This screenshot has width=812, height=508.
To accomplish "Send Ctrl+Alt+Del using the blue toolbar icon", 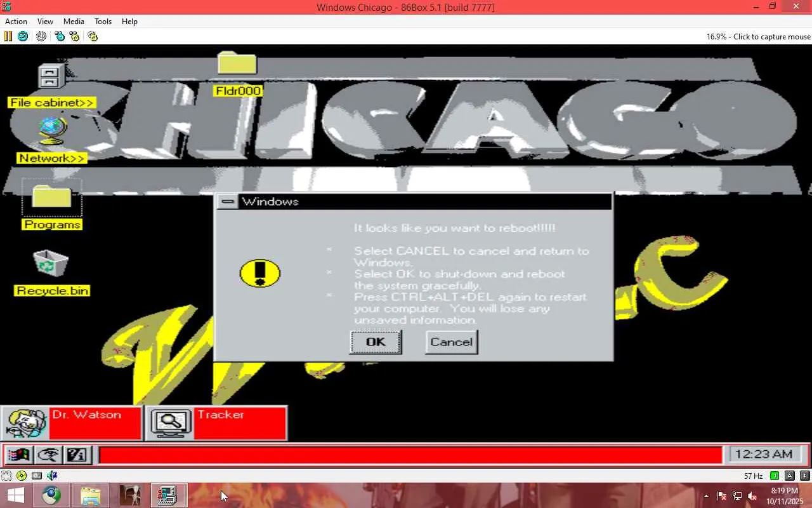I will (x=60, y=36).
